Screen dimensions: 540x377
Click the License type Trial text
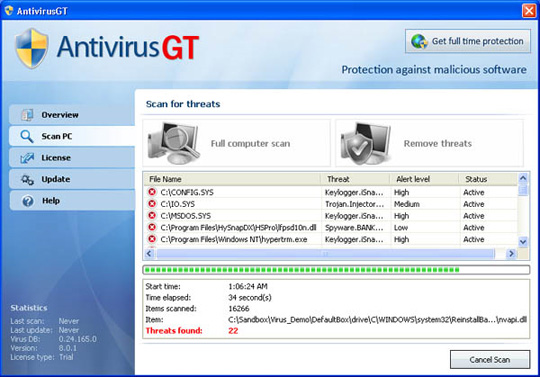pos(66,357)
